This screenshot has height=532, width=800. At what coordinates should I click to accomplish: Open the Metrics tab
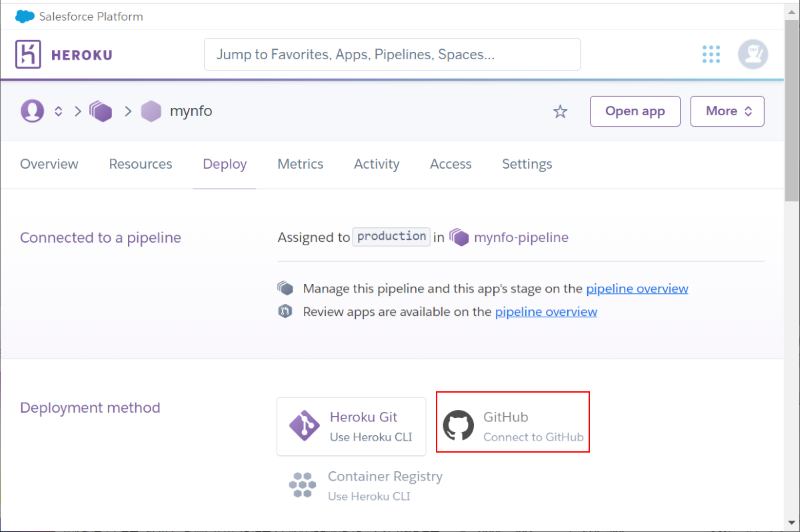(300, 164)
